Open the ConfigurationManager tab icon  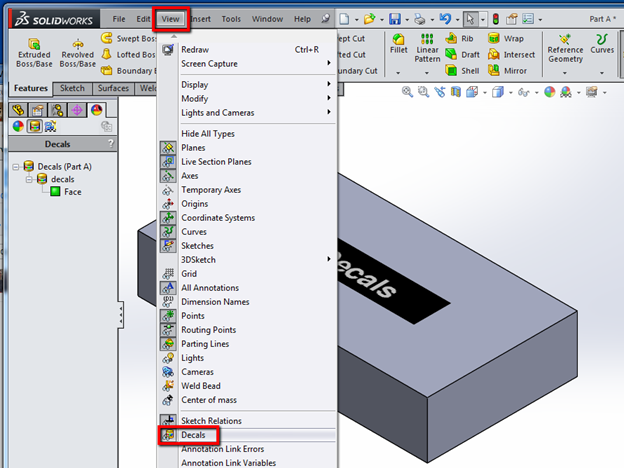57,110
